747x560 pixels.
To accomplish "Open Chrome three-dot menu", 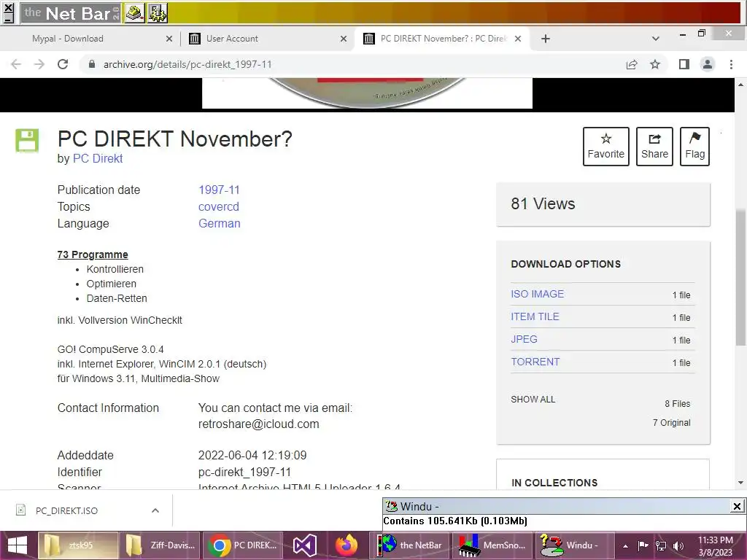I will 731,64.
